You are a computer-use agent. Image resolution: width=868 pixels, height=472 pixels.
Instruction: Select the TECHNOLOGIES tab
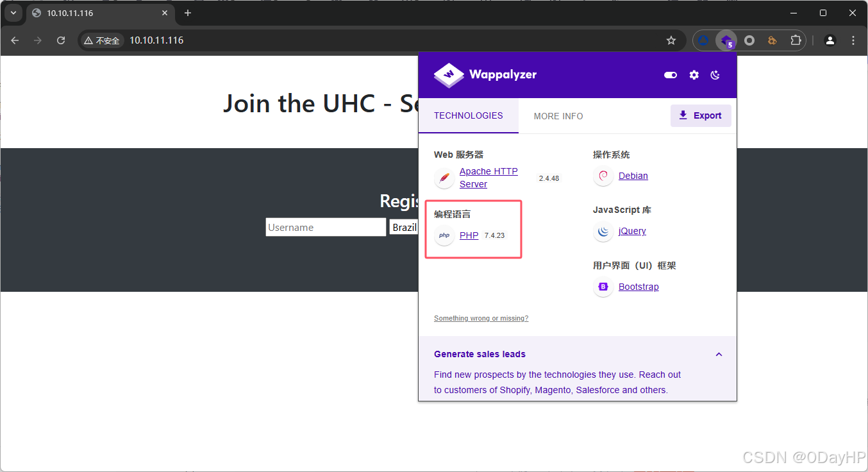468,115
